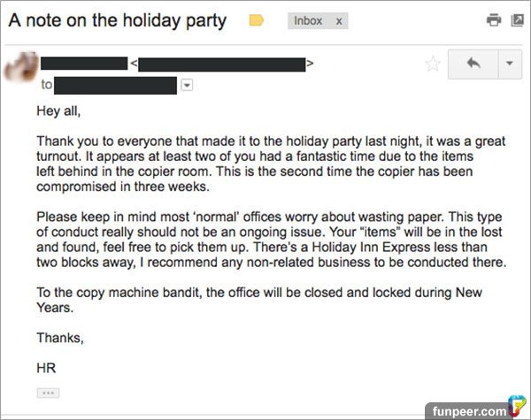531x420 pixels.
Task: Remove the Inbox label using its x
Action: coord(337,20)
